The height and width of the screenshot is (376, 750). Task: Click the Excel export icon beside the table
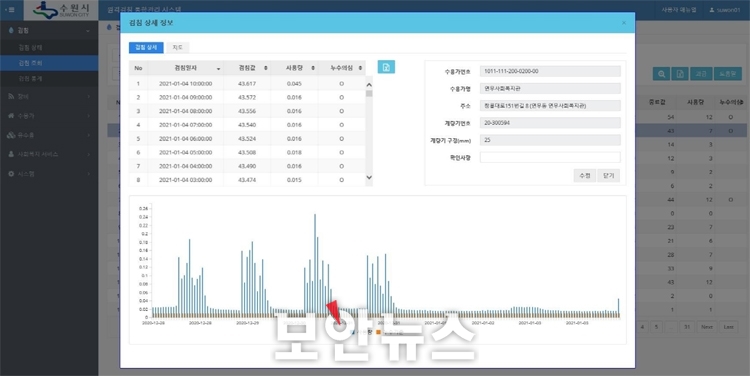[386, 67]
